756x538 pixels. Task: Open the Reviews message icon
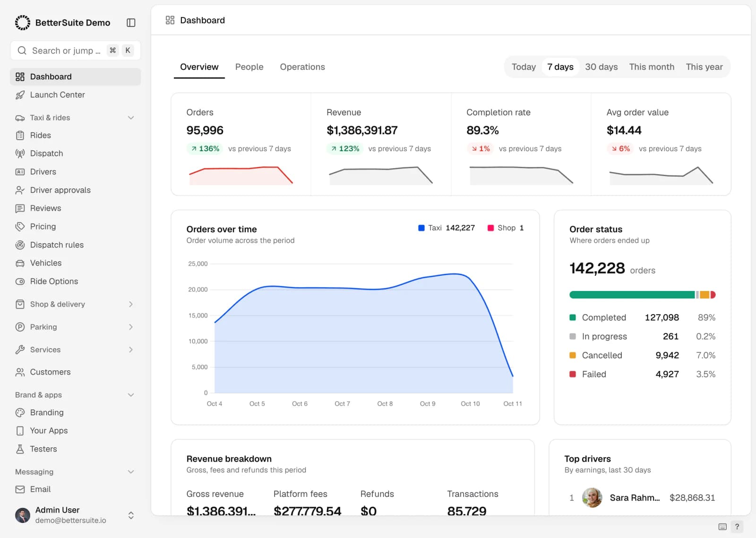[x=20, y=208]
